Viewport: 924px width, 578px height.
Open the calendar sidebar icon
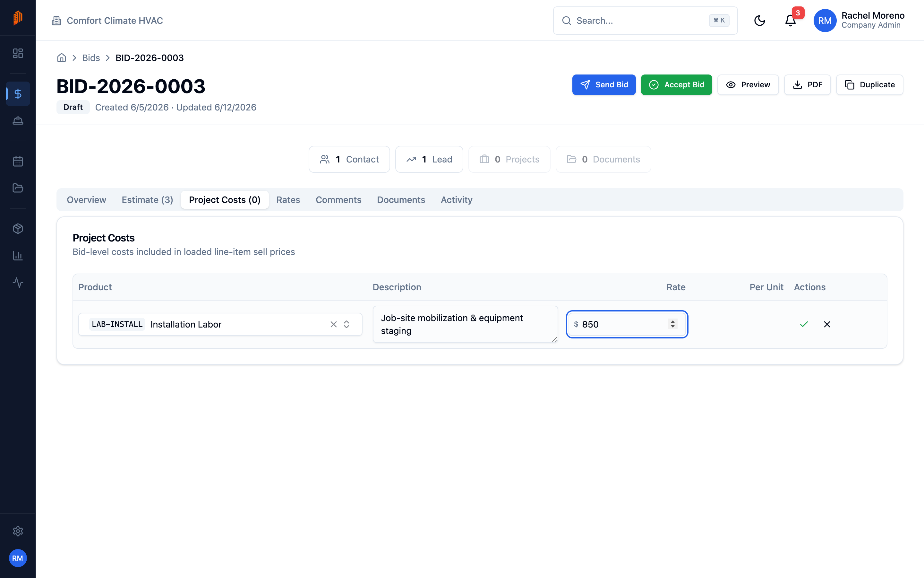tap(18, 161)
